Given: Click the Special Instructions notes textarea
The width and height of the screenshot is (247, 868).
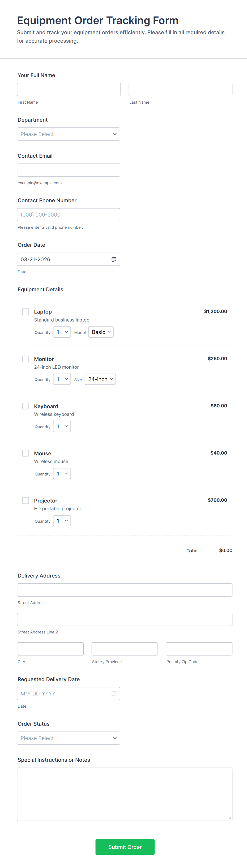Looking at the screenshot, I should [125, 794].
